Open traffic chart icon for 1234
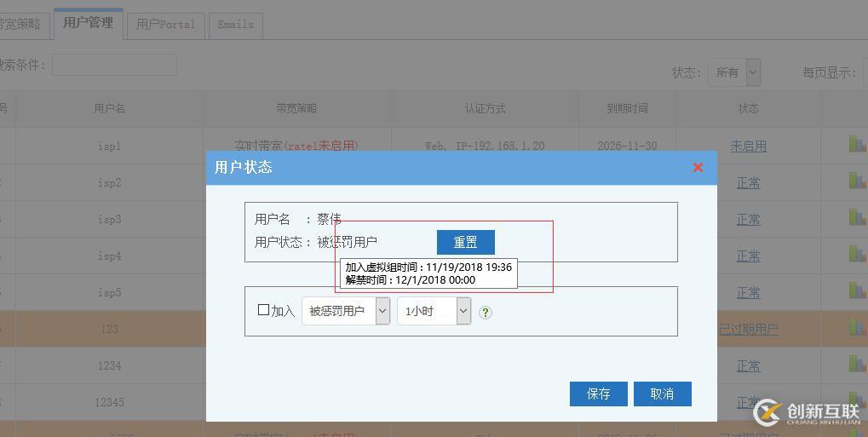The image size is (868, 437). [858, 363]
